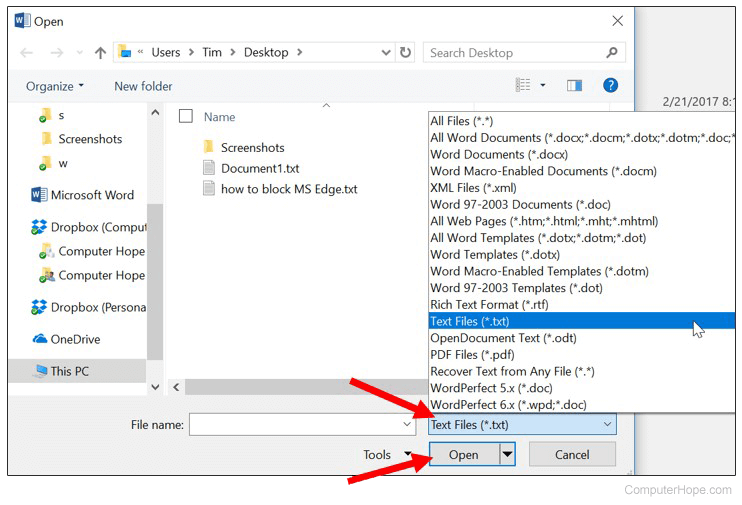Expand the Open button split arrow
Screen dimensions: 742x505
pyautogui.click(x=507, y=454)
